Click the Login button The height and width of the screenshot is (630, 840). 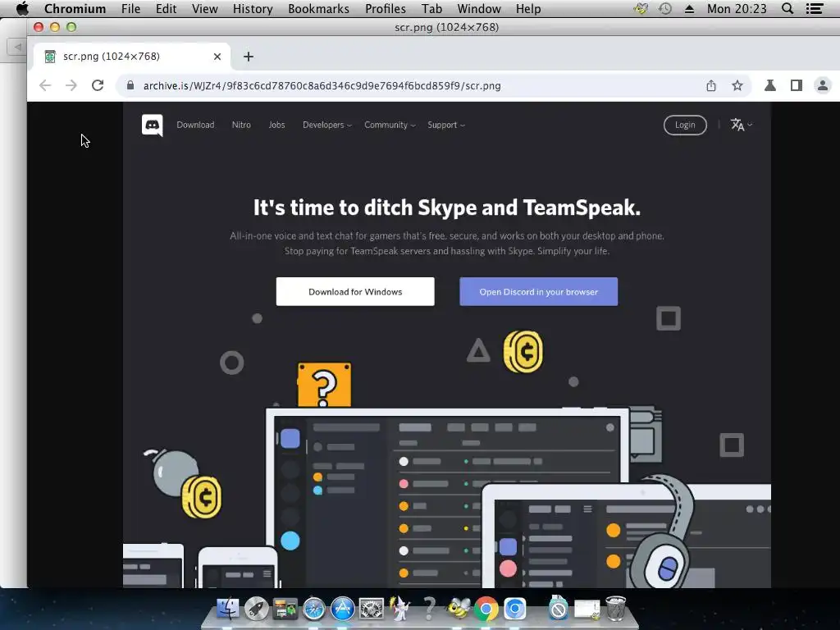[x=685, y=125]
